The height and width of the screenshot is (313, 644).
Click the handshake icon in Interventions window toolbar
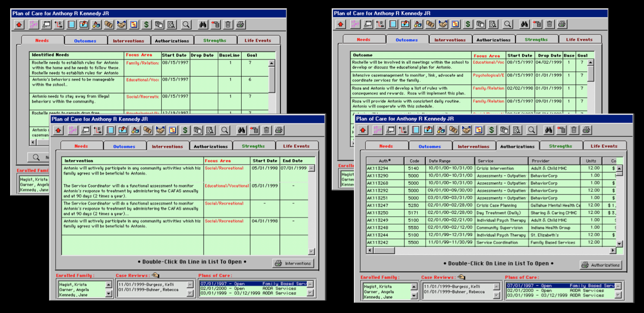coord(160,130)
